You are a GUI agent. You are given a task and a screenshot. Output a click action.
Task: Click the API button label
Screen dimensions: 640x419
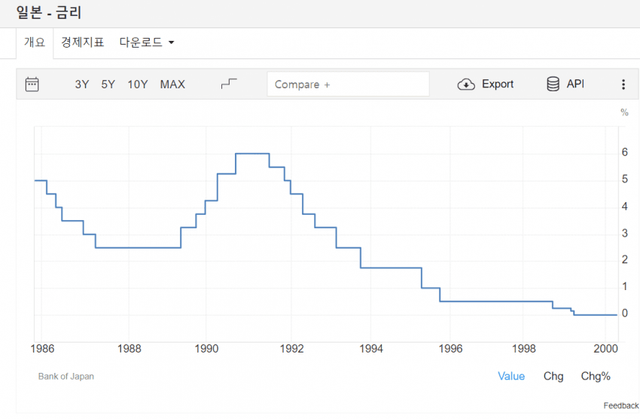[575, 84]
